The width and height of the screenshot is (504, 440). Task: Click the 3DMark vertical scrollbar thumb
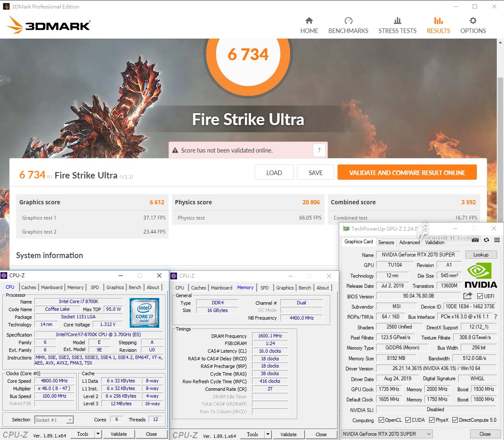coord(500,150)
